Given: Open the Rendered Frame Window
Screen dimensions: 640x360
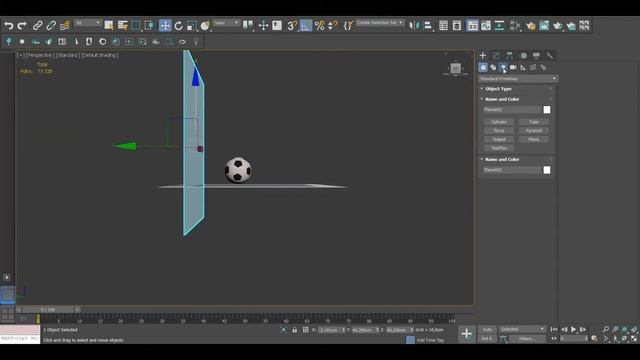Looking at the screenshot, I should [x=544, y=26].
